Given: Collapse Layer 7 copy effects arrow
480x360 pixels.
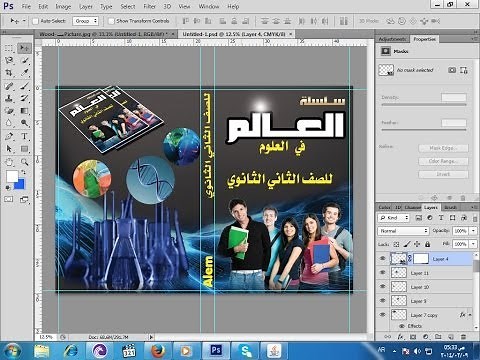Looking at the screenshot, I should (470, 315).
